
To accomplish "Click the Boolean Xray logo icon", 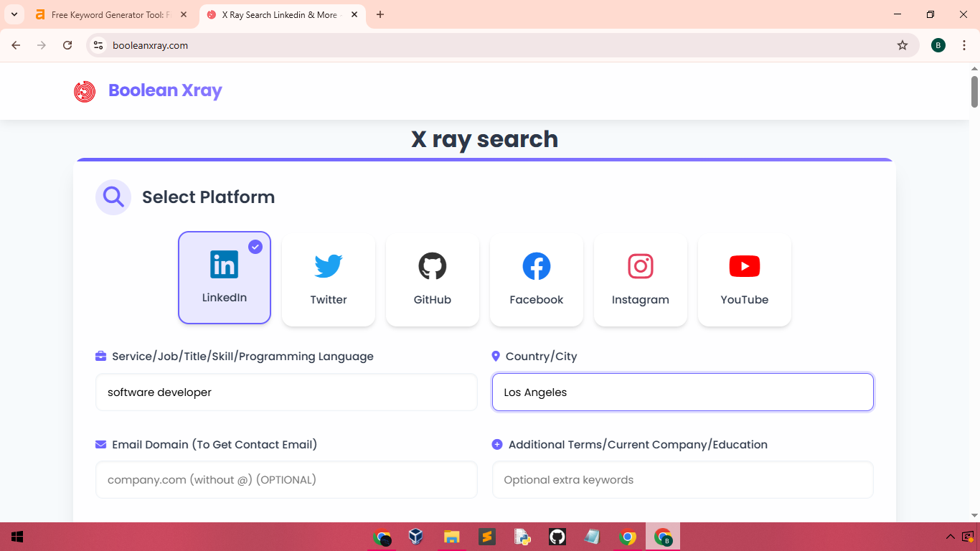I will point(85,91).
